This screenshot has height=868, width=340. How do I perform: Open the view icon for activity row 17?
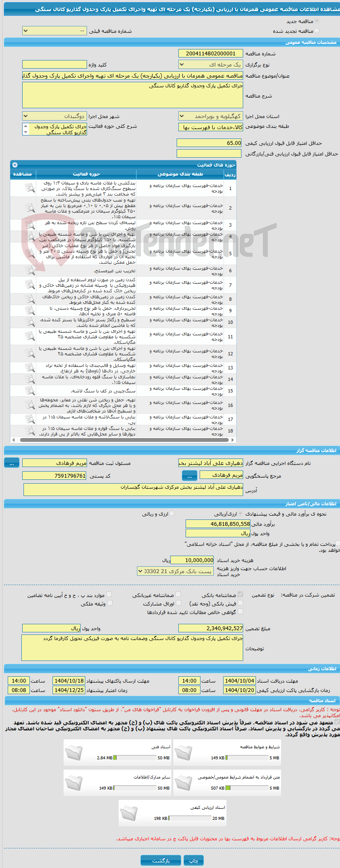[x=29, y=419]
